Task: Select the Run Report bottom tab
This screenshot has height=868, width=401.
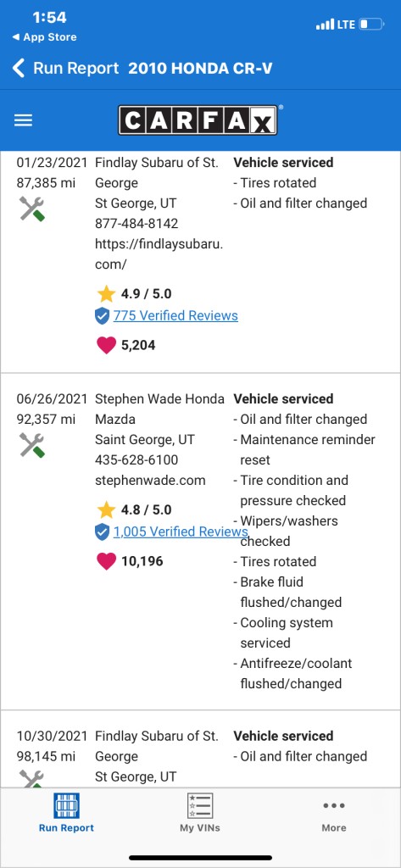Action: point(66,813)
